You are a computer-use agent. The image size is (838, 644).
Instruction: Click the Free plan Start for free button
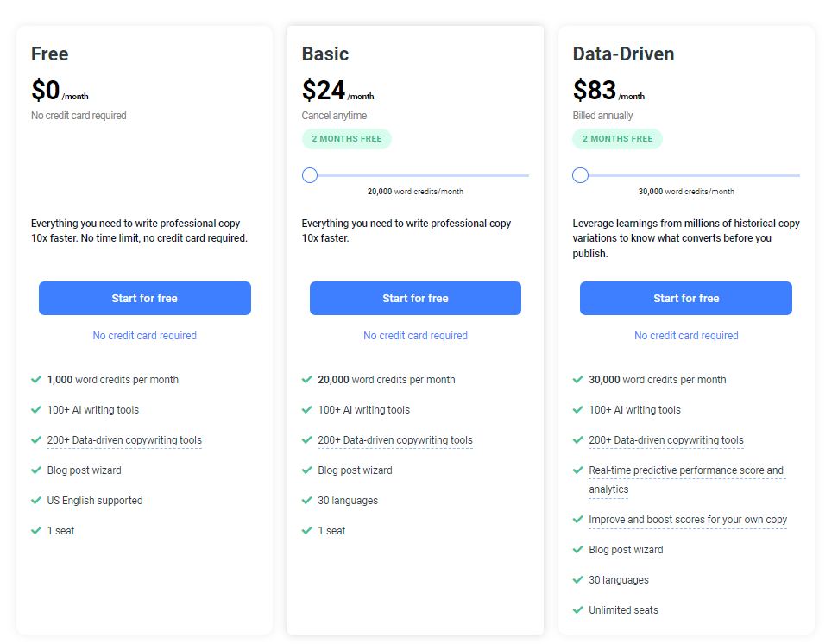144,298
